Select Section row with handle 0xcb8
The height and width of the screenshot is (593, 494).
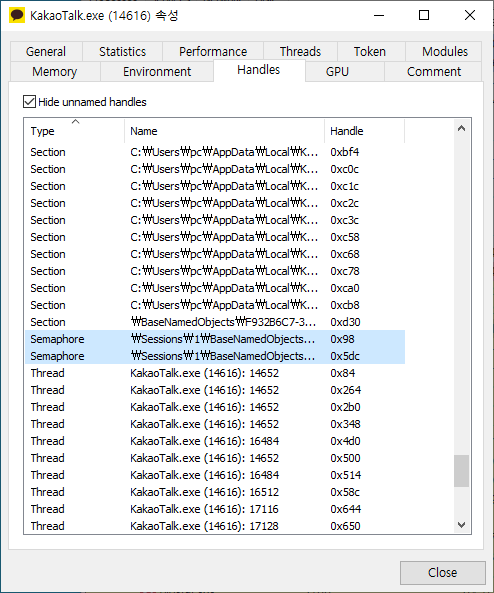[x=215, y=305]
